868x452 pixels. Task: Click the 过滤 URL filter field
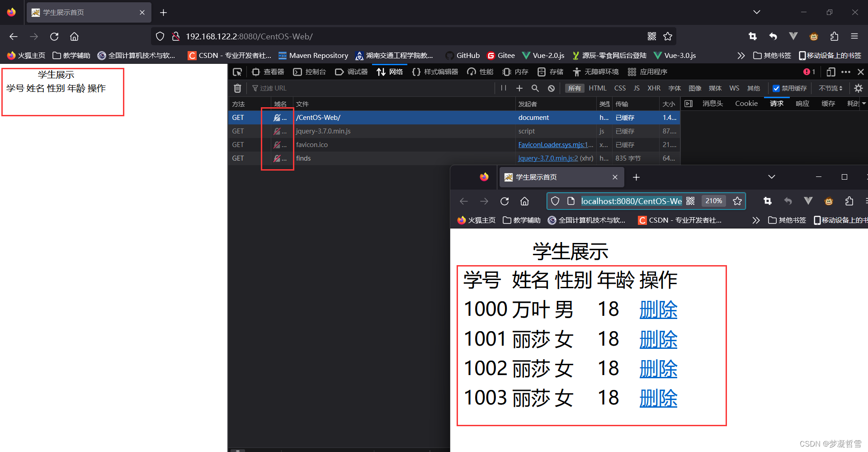(371, 88)
